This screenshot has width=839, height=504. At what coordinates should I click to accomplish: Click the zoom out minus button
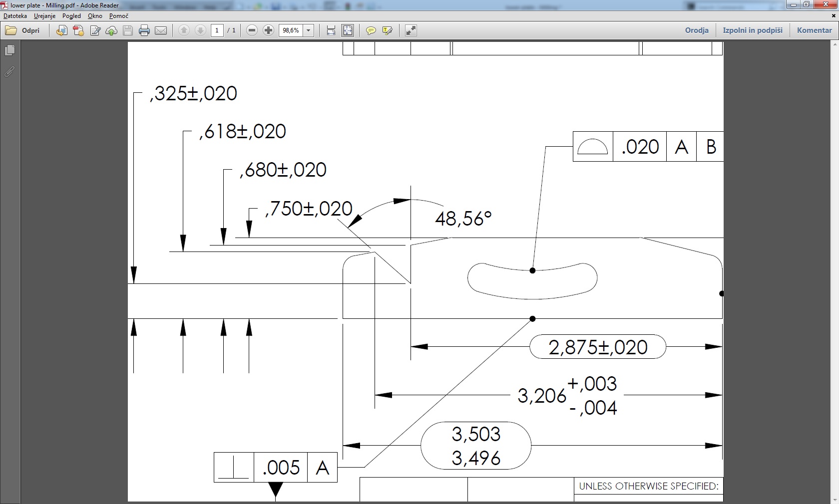pyautogui.click(x=252, y=31)
